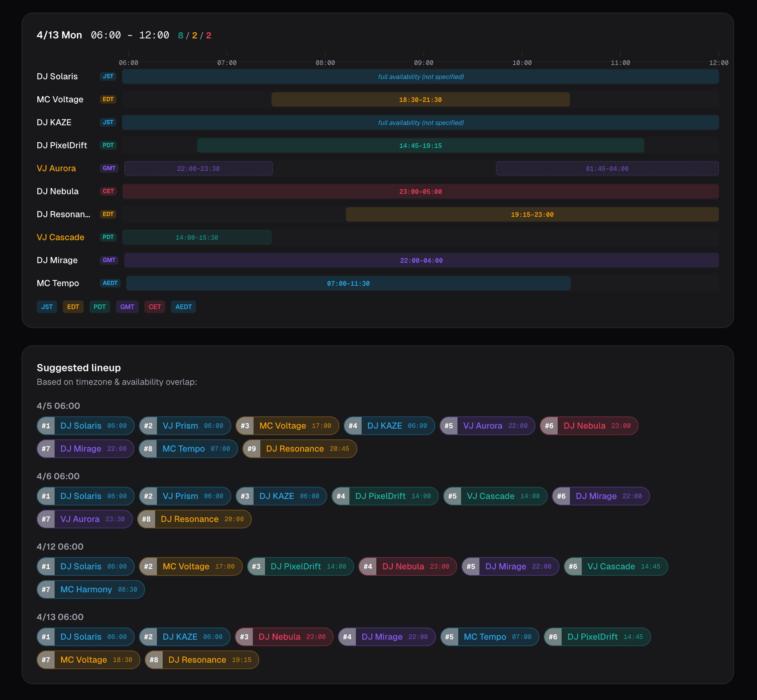Toggle the JST filter in the legend row
The image size is (757, 700).
click(x=47, y=307)
